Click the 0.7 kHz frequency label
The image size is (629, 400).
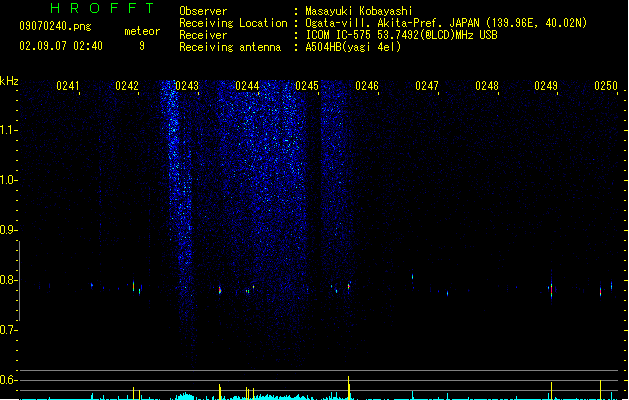pos(8,330)
